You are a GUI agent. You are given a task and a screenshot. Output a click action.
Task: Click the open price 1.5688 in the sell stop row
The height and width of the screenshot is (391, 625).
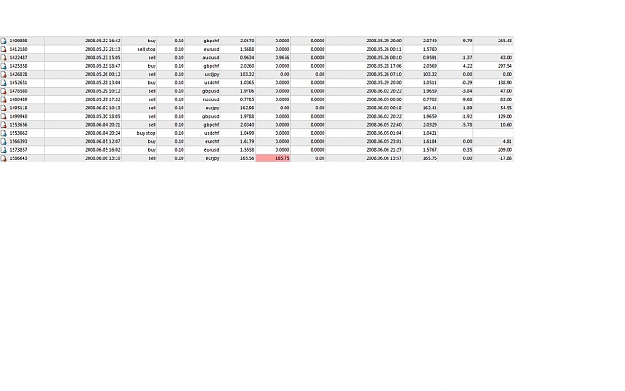click(x=248, y=49)
